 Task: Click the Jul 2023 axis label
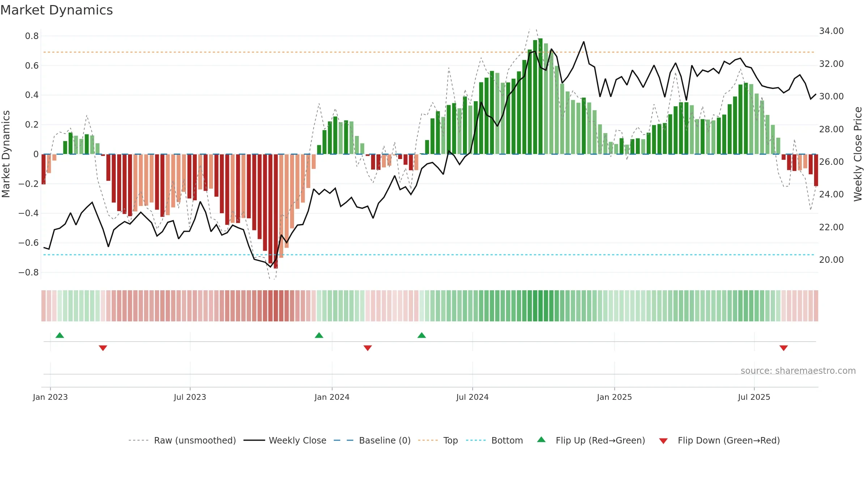(x=190, y=397)
